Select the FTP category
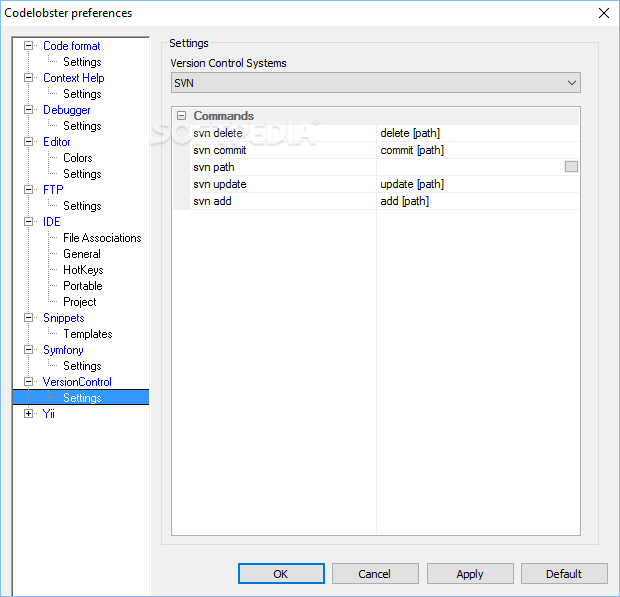620x597 pixels. (53, 190)
